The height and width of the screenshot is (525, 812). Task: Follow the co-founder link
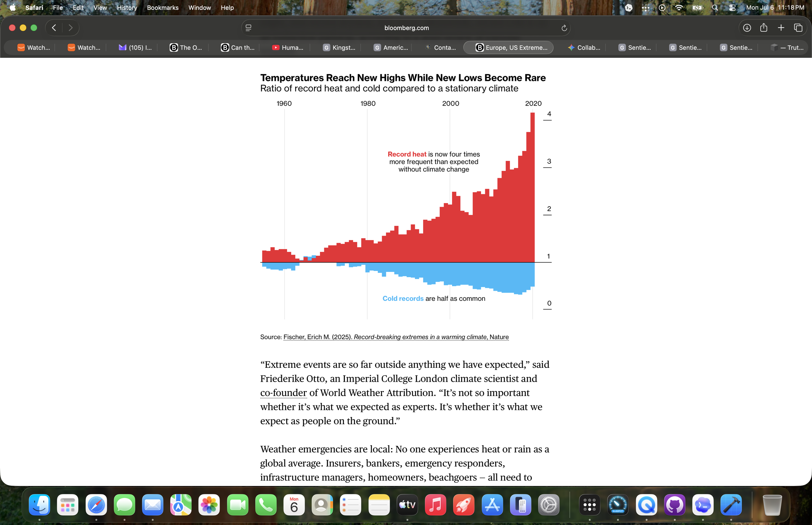(284, 393)
